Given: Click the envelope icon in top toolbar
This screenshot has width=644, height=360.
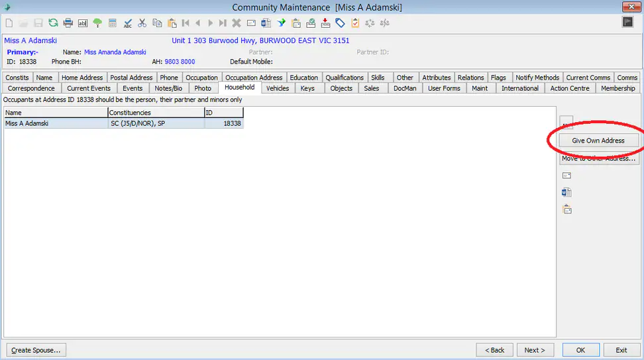Looking at the screenshot, I should pyautogui.click(x=251, y=23).
